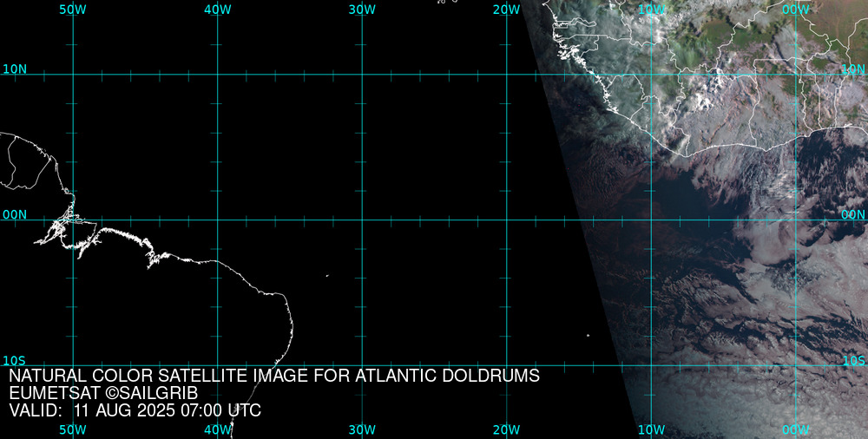Click the 10N latitude label on the right side
This screenshot has width=868, height=439.
tap(853, 69)
